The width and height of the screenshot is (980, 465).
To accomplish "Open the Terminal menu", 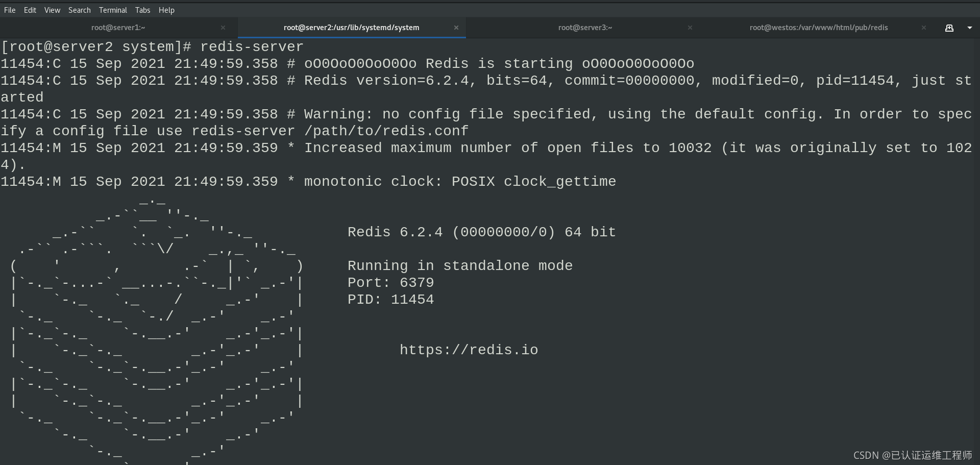I will pos(113,10).
